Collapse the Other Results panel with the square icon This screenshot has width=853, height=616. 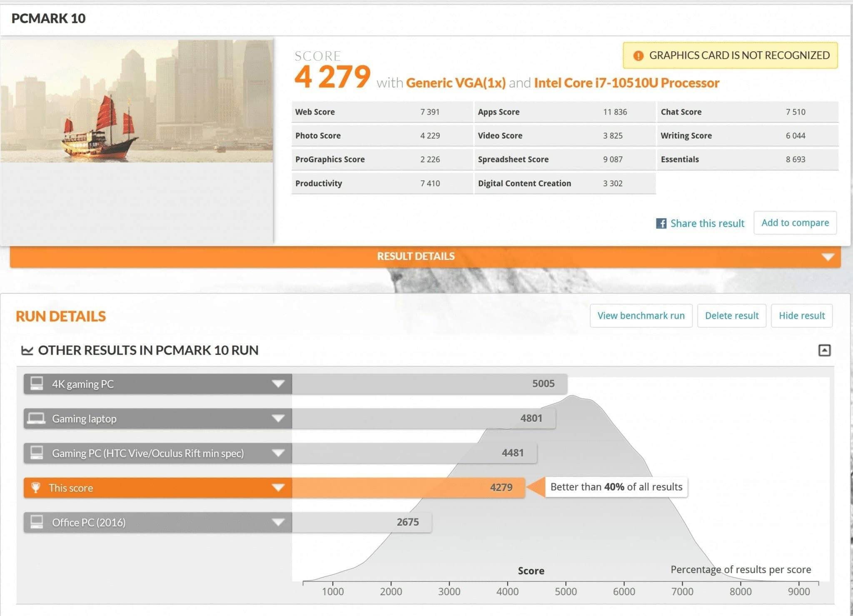coord(824,350)
